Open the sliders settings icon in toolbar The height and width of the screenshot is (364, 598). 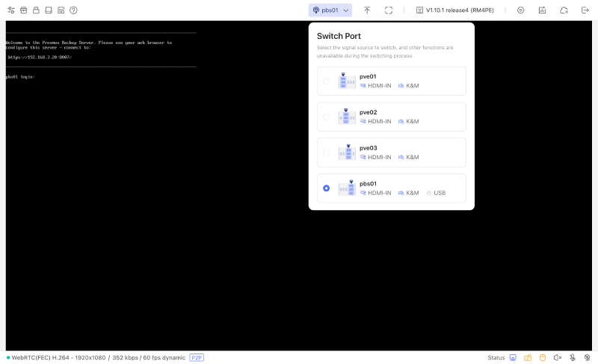pos(11,10)
